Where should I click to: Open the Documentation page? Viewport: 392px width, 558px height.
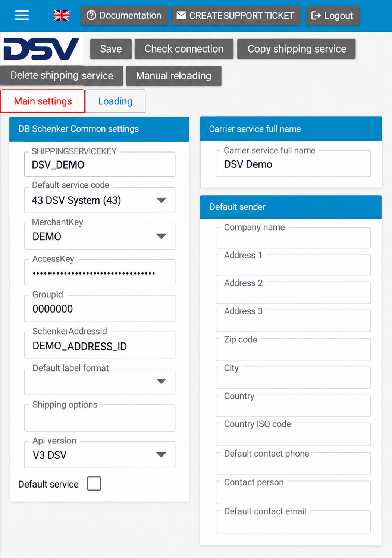point(125,15)
